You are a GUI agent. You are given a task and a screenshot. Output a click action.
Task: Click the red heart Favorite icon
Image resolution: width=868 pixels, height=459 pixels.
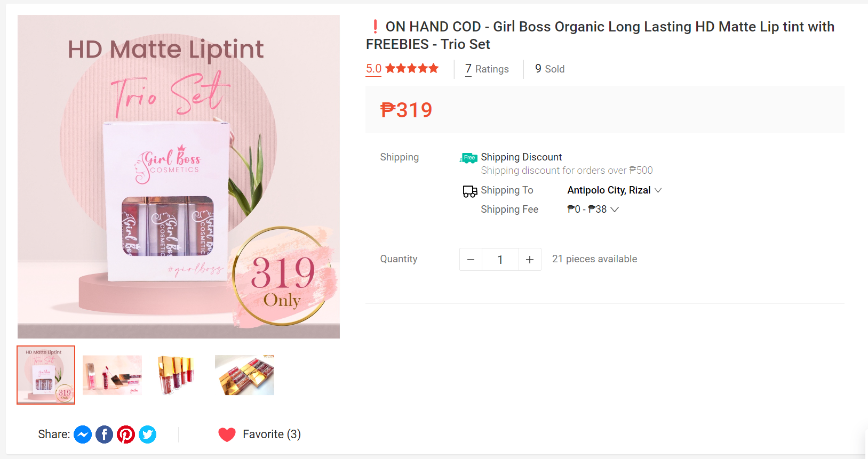point(227,434)
